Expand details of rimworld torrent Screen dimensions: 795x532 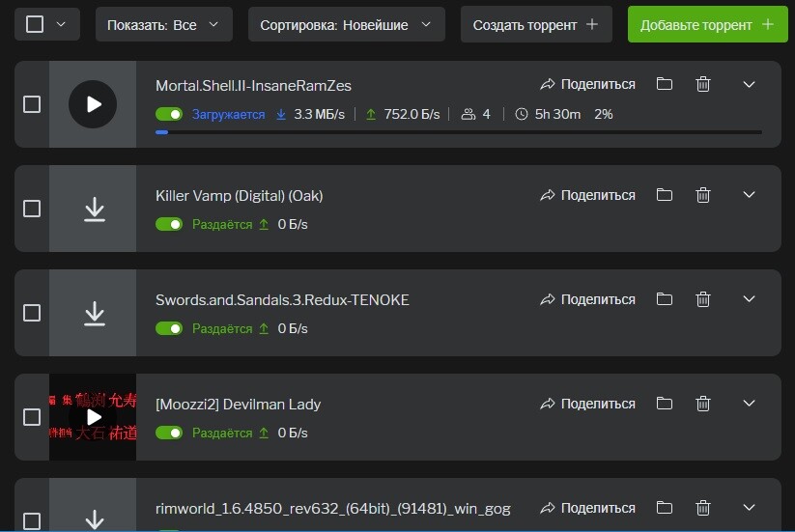749,507
